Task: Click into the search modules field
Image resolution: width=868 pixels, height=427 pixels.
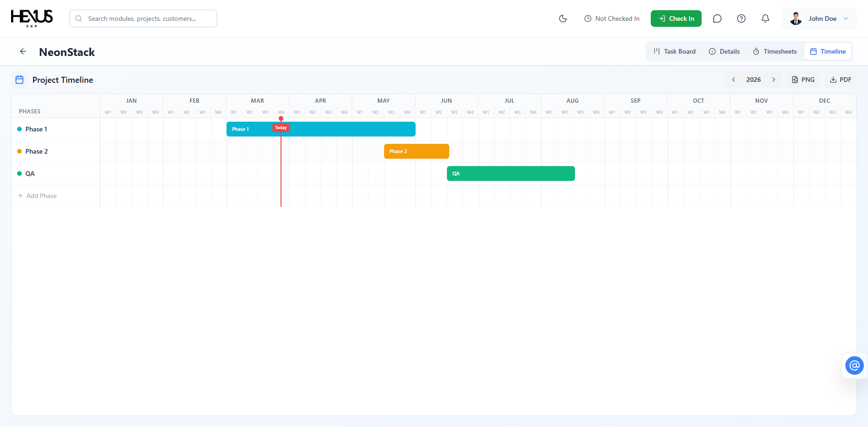Action: coord(143,19)
